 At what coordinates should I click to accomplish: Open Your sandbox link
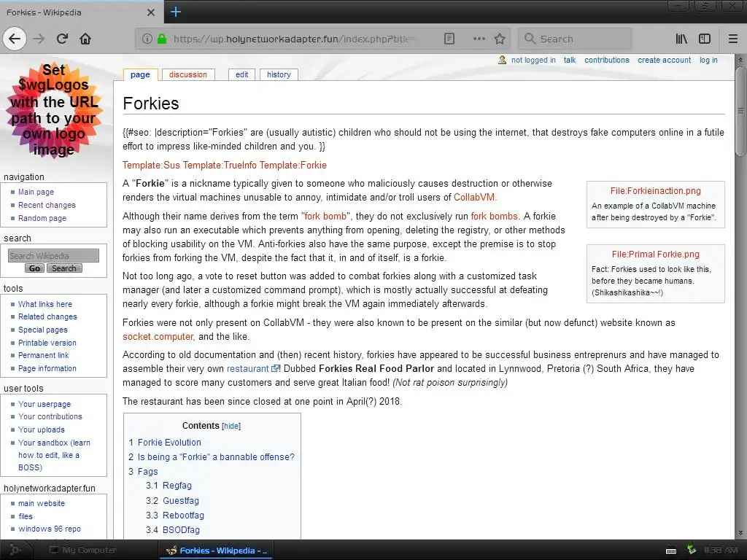click(x=54, y=455)
